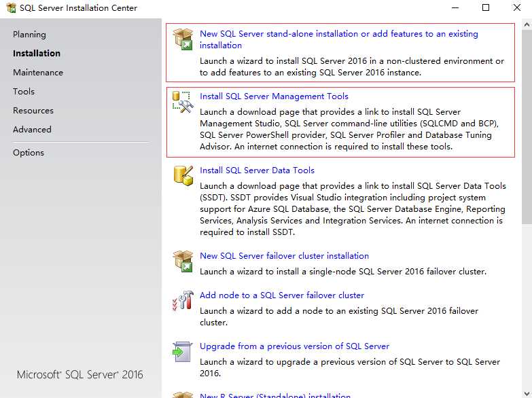Click the stand-alone installation box icon

point(183,39)
